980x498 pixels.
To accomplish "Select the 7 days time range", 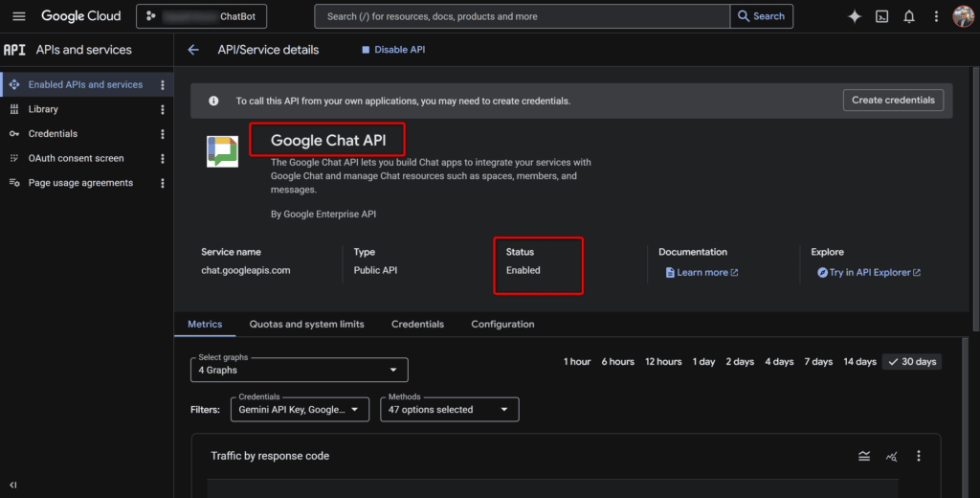I will click(818, 362).
